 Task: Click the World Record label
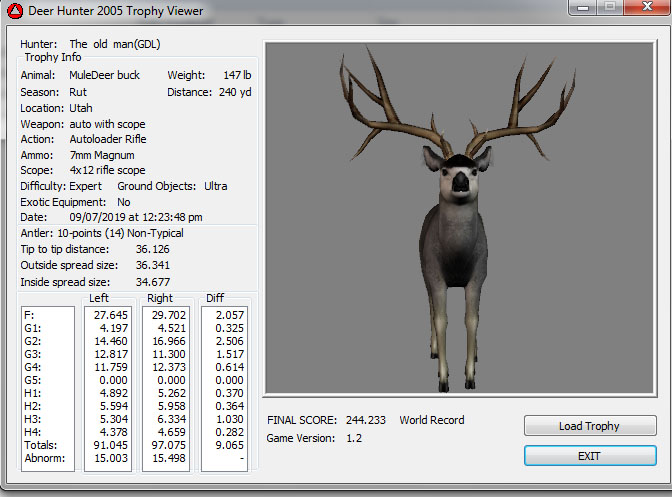pos(432,420)
